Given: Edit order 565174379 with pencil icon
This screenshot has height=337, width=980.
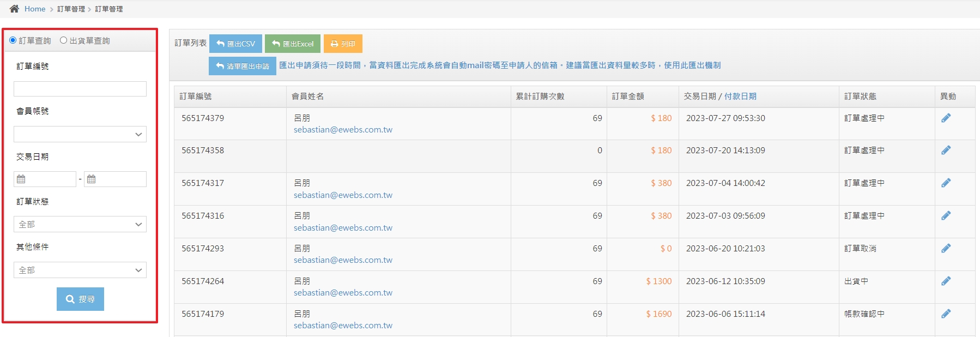Looking at the screenshot, I should pos(946,118).
